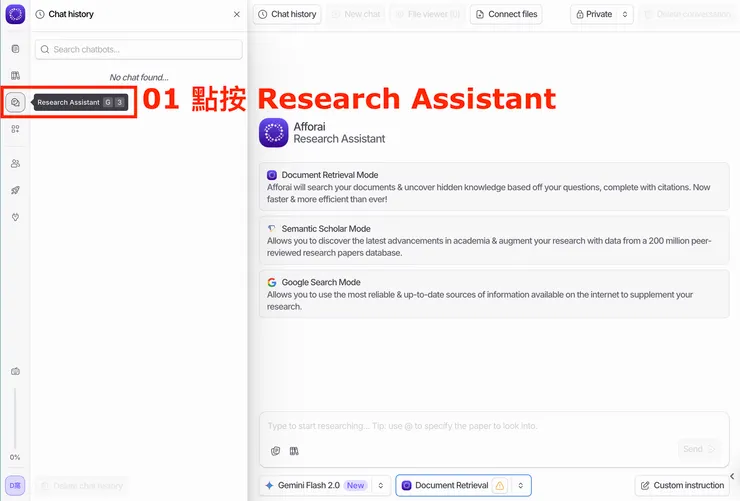Image resolution: width=740 pixels, height=501 pixels.
Task: Open the user avatar at sidebar bottom
Action: coord(15,485)
